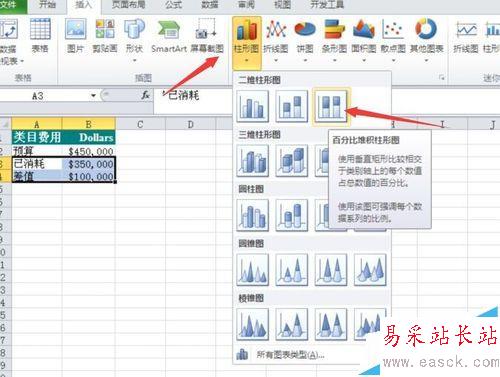Switch to the 开始 (Home) ribbon tab
The width and height of the screenshot is (500, 377).
(47, 5)
